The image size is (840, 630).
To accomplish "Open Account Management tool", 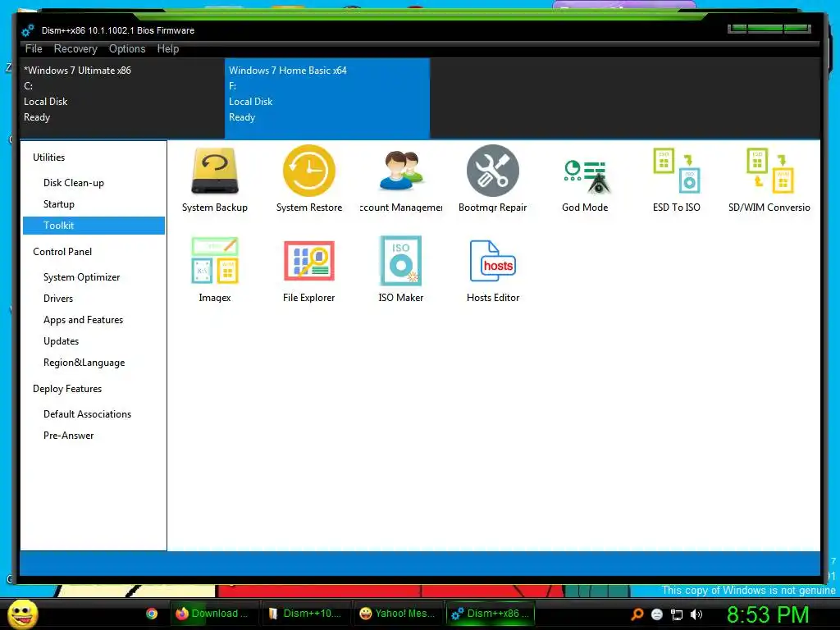I will point(400,179).
